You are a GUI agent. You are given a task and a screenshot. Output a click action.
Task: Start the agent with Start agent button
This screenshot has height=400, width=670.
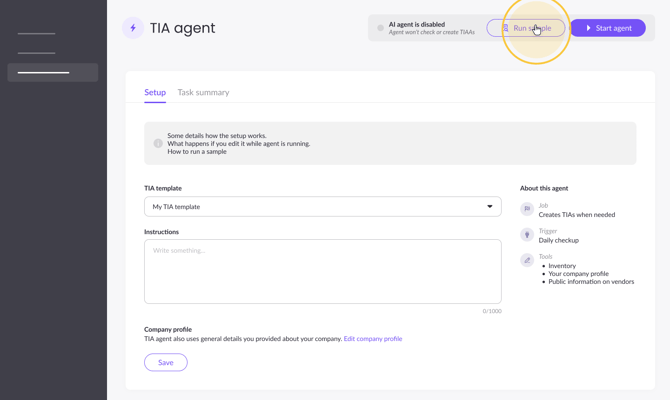coord(608,28)
